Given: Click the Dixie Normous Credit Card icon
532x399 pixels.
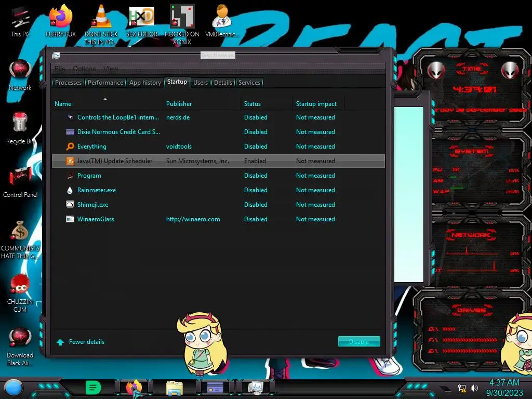Looking at the screenshot, I should tap(70, 131).
